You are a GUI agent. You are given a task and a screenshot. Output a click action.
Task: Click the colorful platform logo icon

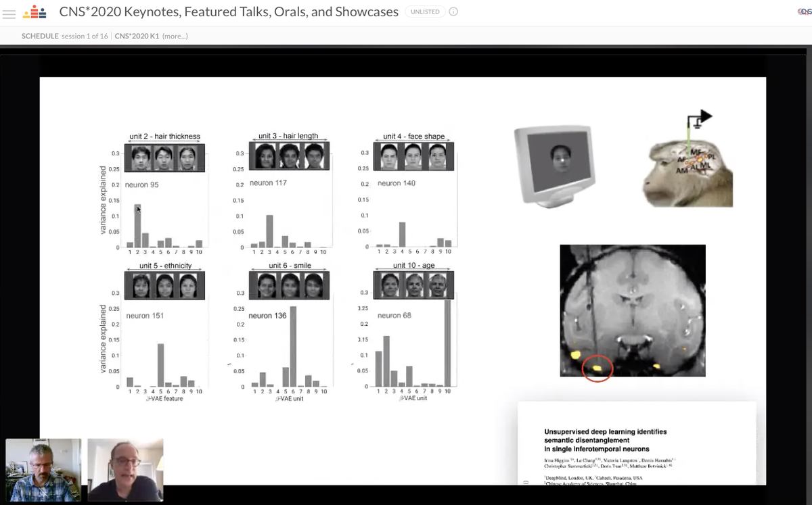(35, 11)
